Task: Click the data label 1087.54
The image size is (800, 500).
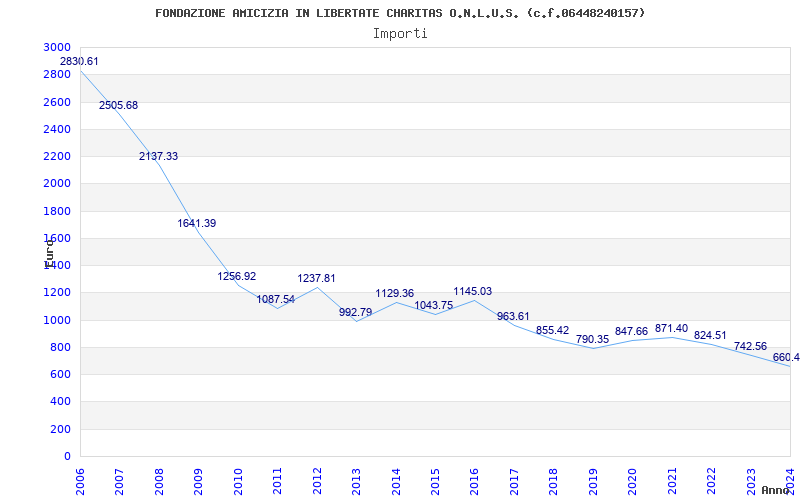Action: (276, 299)
